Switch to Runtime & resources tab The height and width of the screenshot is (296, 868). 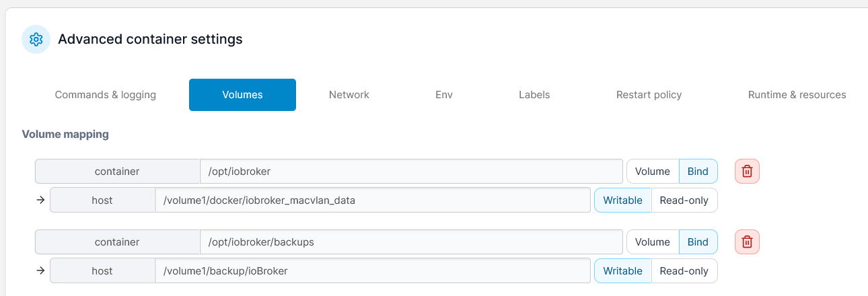[797, 95]
